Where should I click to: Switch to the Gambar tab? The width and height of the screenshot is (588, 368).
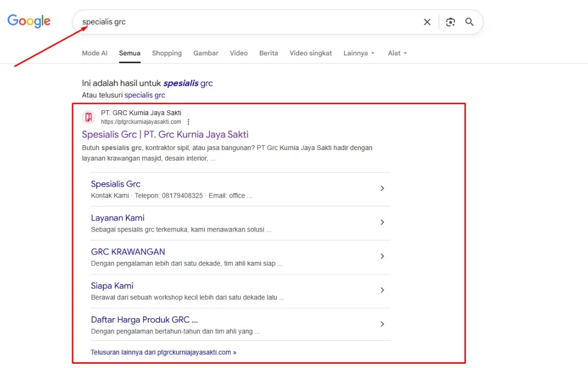[x=206, y=53]
